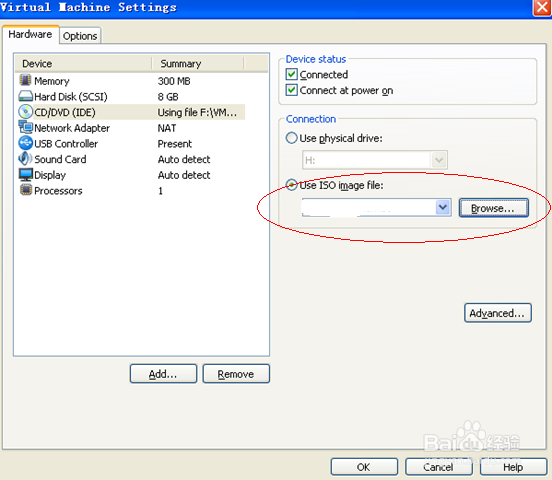Select the Network Adapter row text
552x480 pixels.
click(72, 128)
